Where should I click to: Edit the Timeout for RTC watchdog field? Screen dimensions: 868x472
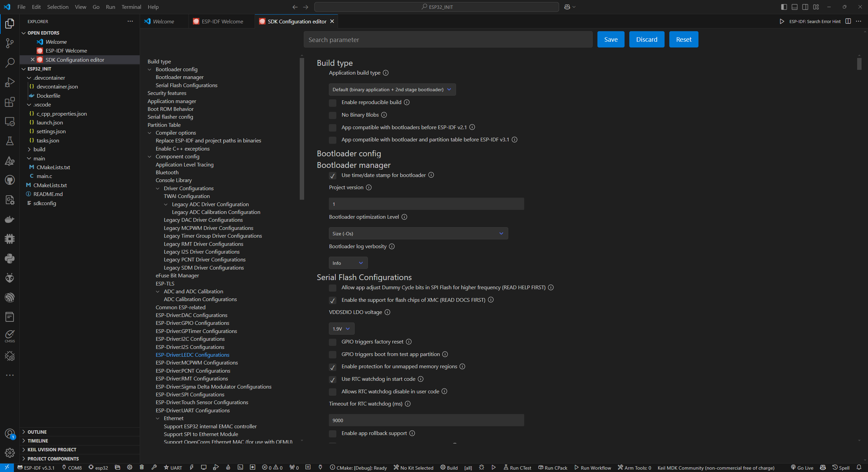pos(426,420)
